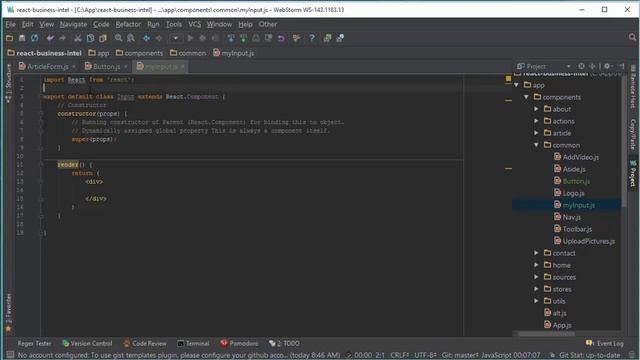This screenshot has width=640, height=360.
Task: Select Nav.js in project tree
Action: pos(567,217)
